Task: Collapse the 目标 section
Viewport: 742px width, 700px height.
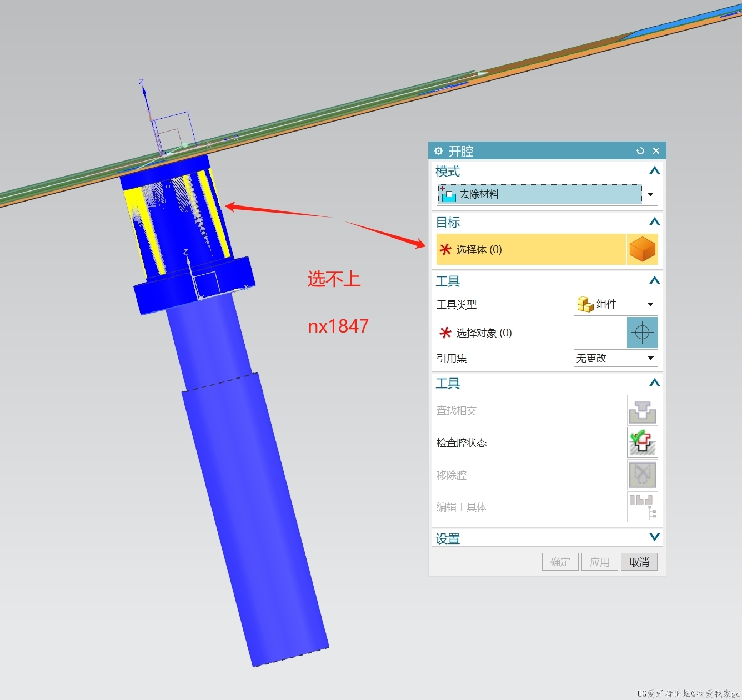Action: coord(654,222)
